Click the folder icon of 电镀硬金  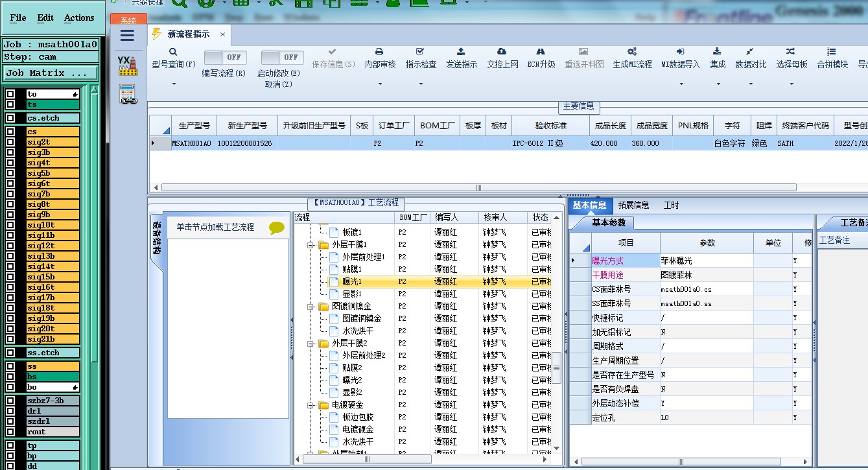point(323,405)
